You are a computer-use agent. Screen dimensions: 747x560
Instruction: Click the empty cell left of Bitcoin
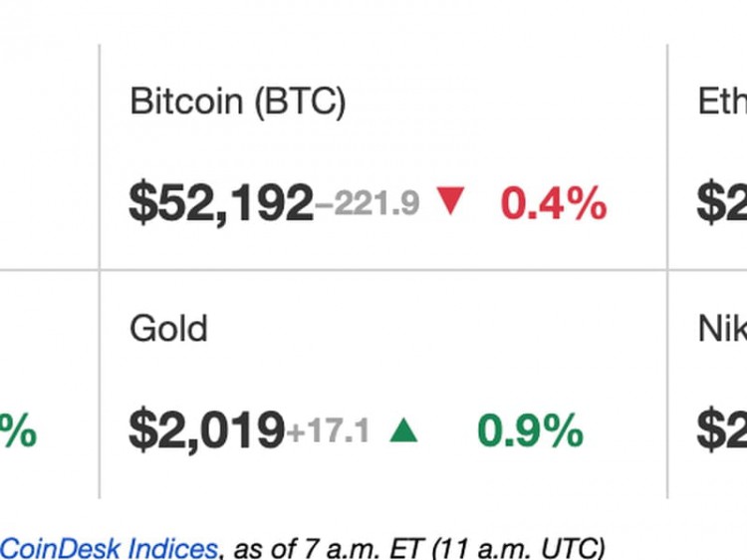(50, 157)
